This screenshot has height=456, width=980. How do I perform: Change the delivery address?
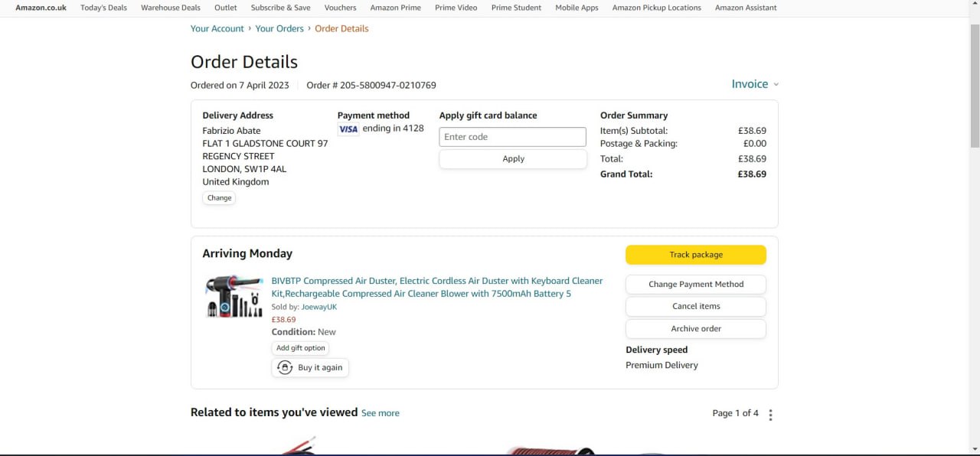click(x=219, y=198)
